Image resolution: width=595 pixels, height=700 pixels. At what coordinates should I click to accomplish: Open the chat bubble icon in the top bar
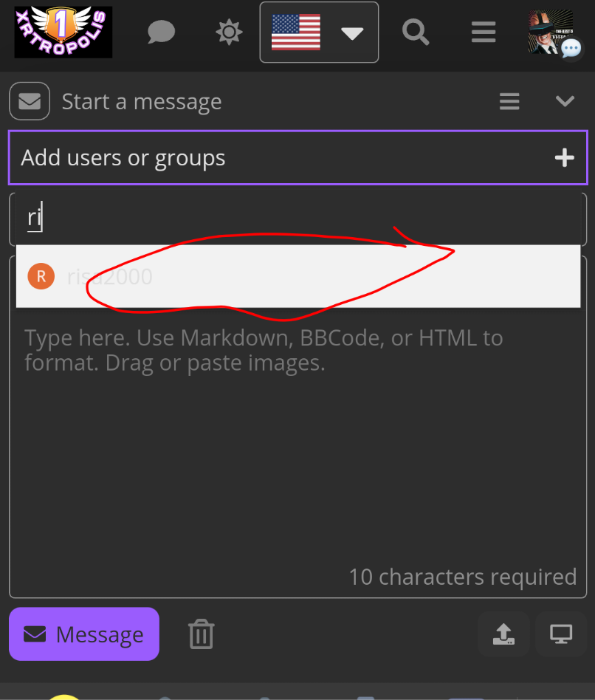click(x=160, y=32)
